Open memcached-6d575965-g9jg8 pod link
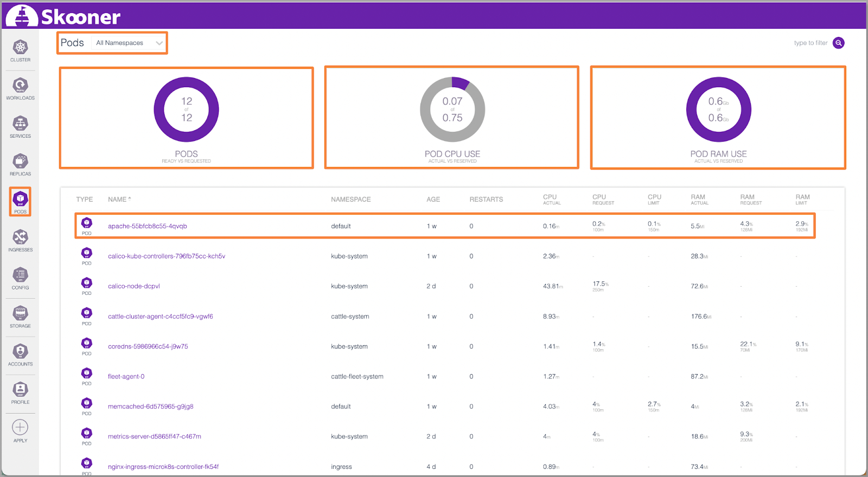The height and width of the screenshot is (477, 868). pos(151,407)
